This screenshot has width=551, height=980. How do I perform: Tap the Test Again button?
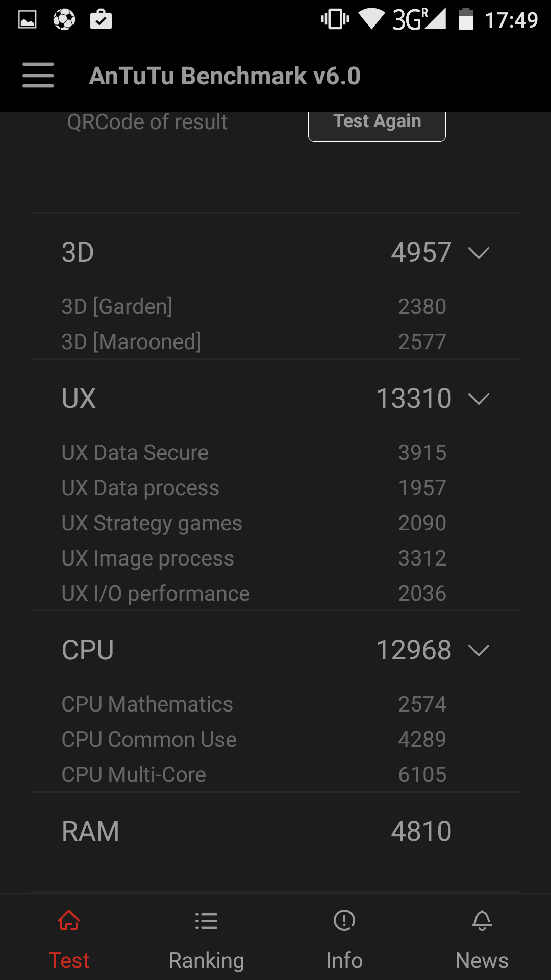point(377,124)
